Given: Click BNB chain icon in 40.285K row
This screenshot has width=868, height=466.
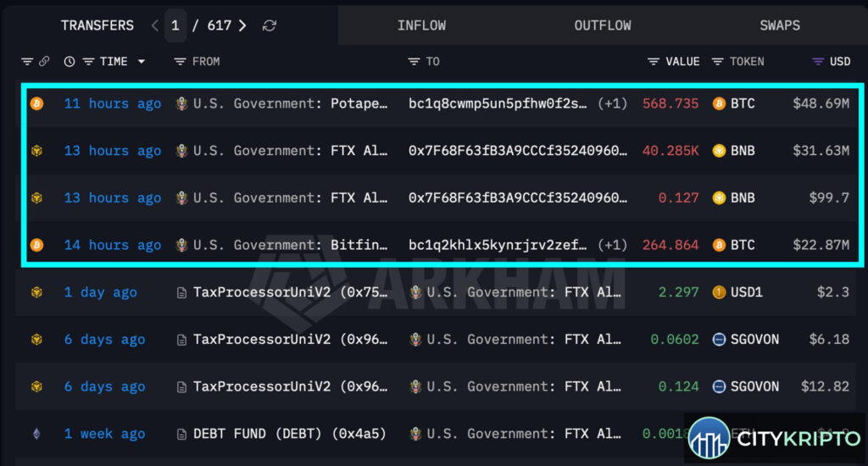Looking at the screenshot, I should point(37,151).
